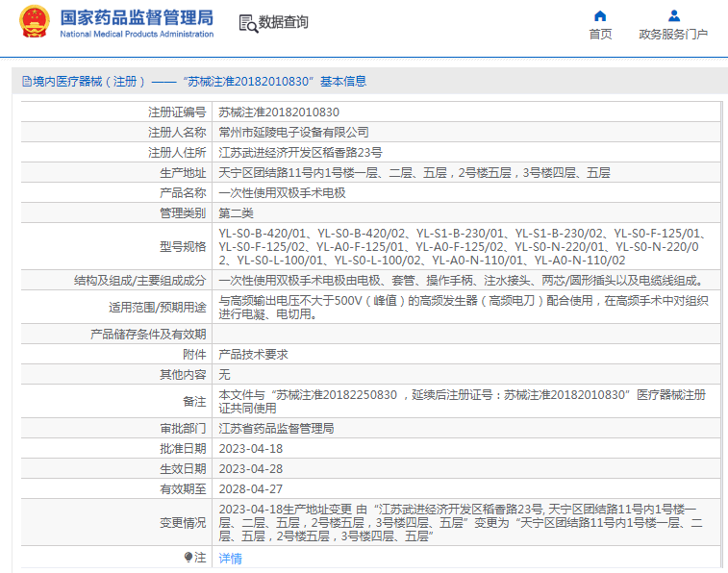The height and width of the screenshot is (573, 728).
Task: Click the 产品名称 row label
Action: [x=183, y=193]
